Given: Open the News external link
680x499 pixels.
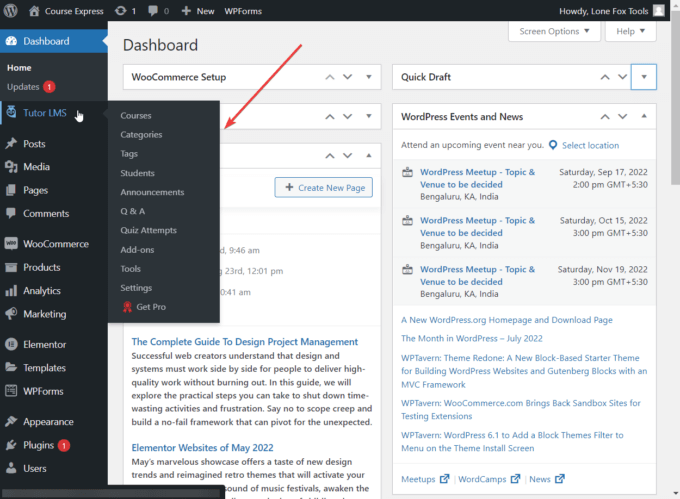Looking at the screenshot, I should 547,479.
